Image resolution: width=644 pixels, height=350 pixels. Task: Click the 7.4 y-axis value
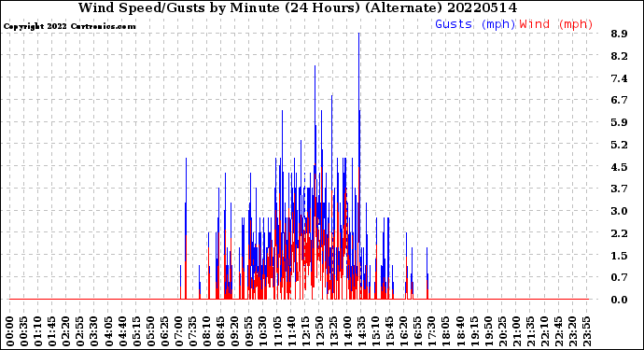coord(619,78)
